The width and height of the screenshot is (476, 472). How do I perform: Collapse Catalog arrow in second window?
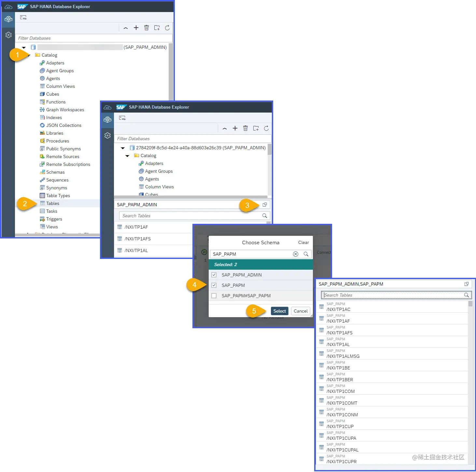(x=127, y=156)
